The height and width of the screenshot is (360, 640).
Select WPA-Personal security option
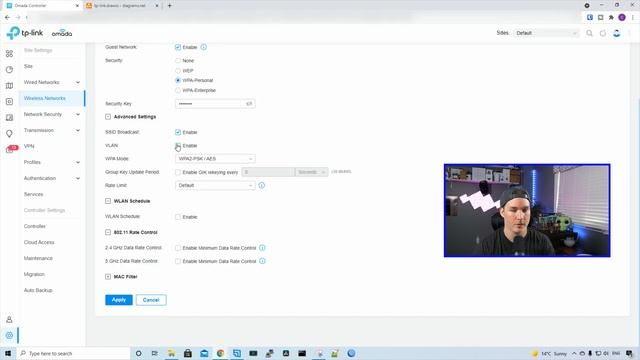coord(178,80)
